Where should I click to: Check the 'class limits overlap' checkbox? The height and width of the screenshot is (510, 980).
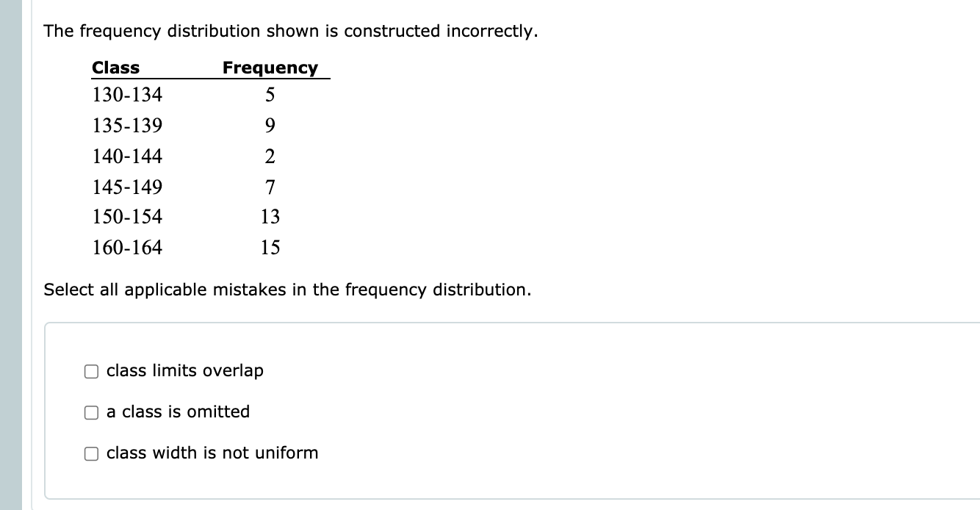[91, 371]
